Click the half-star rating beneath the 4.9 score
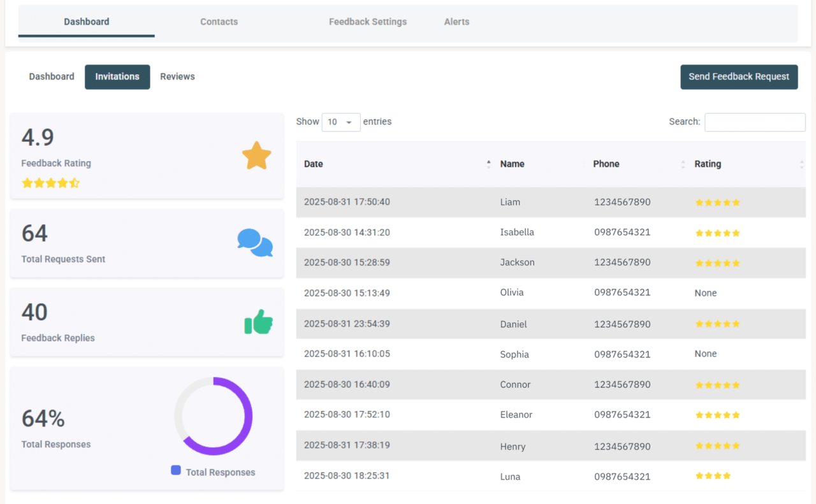816x504 pixels. tap(51, 183)
